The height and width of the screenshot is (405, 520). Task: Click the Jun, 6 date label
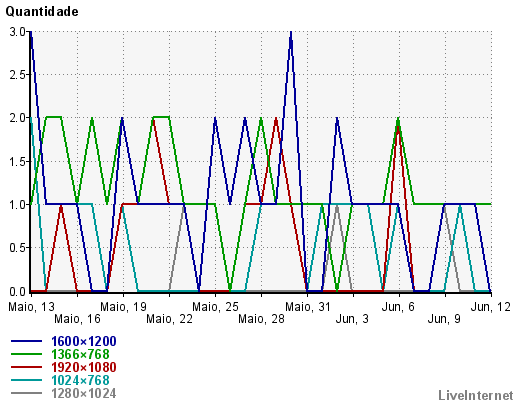pyautogui.click(x=398, y=307)
